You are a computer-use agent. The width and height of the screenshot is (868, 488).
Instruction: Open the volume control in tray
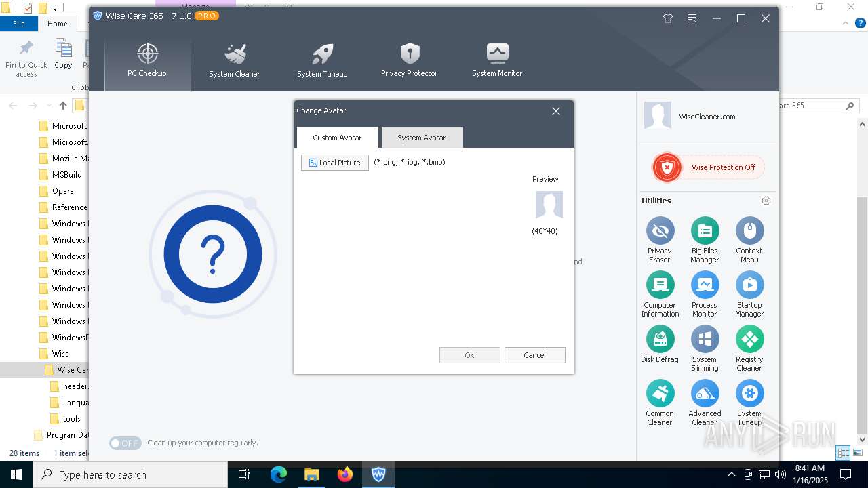click(780, 474)
